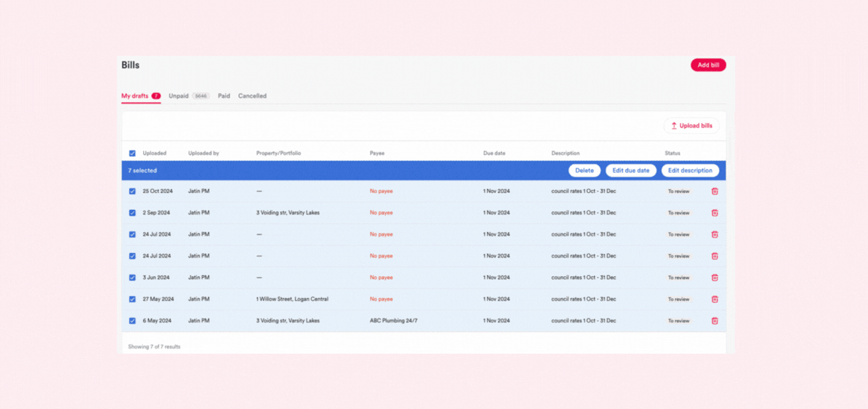Click 1 Willow Street, Logan Central property
Screen dimensions: 868x409
(292, 299)
